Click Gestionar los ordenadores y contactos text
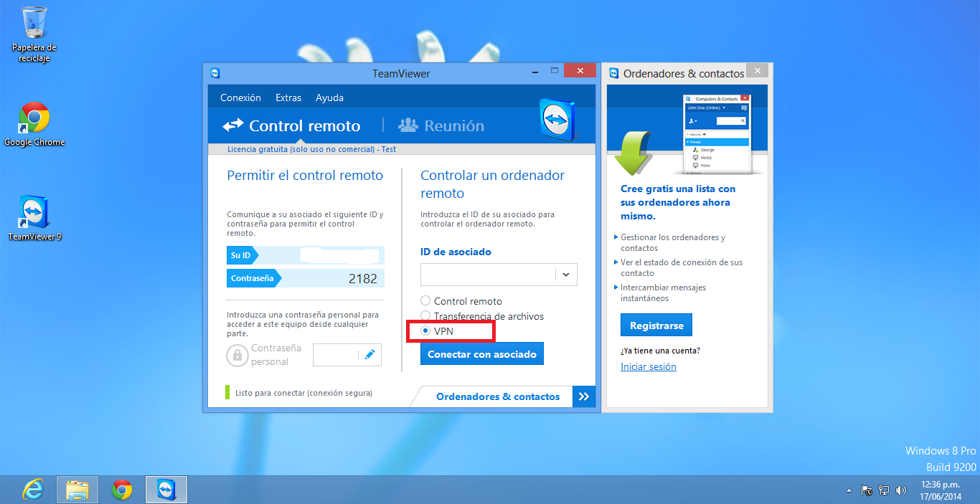This screenshot has height=504, width=980. [673, 242]
